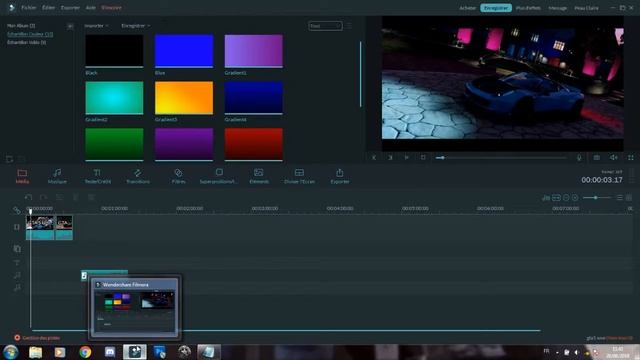Viewport: 640px width, 360px height.
Task: Click the media search input field
Action: tap(325, 26)
